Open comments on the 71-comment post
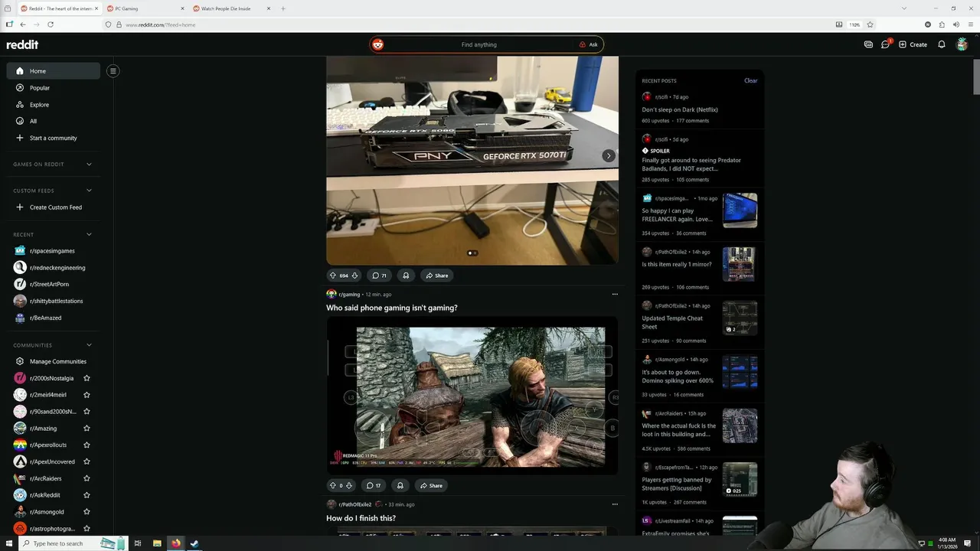The image size is (980, 551). tap(379, 275)
